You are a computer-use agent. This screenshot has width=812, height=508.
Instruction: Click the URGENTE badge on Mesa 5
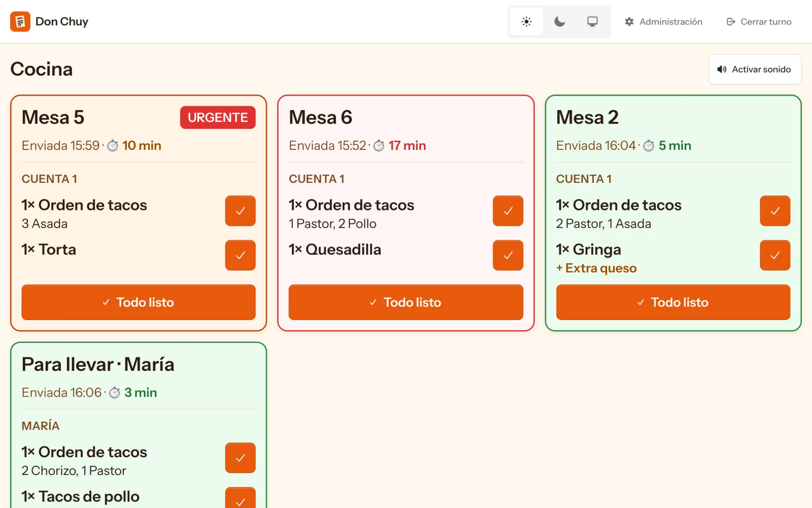[x=218, y=117]
